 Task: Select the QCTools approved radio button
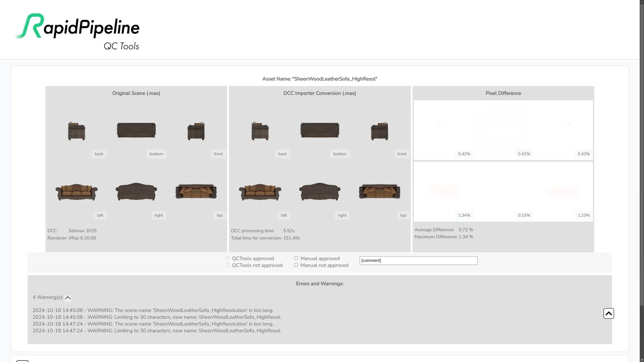coord(228,258)
